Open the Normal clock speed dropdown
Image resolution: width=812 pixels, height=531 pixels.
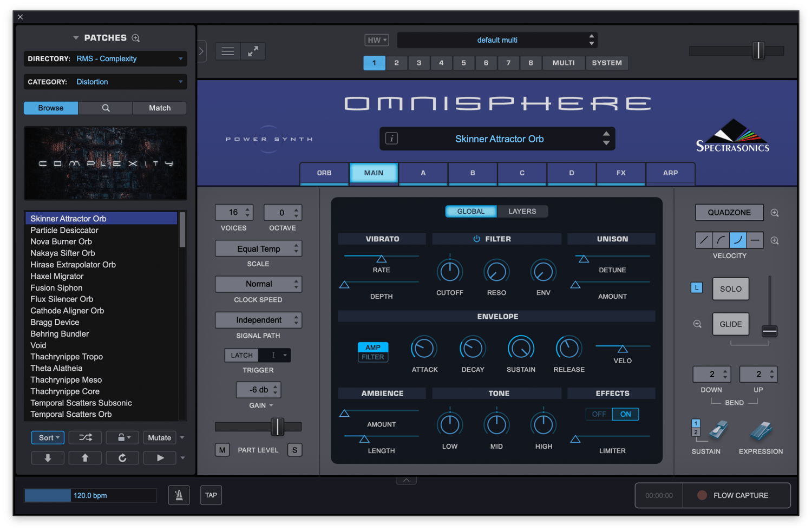258,284
